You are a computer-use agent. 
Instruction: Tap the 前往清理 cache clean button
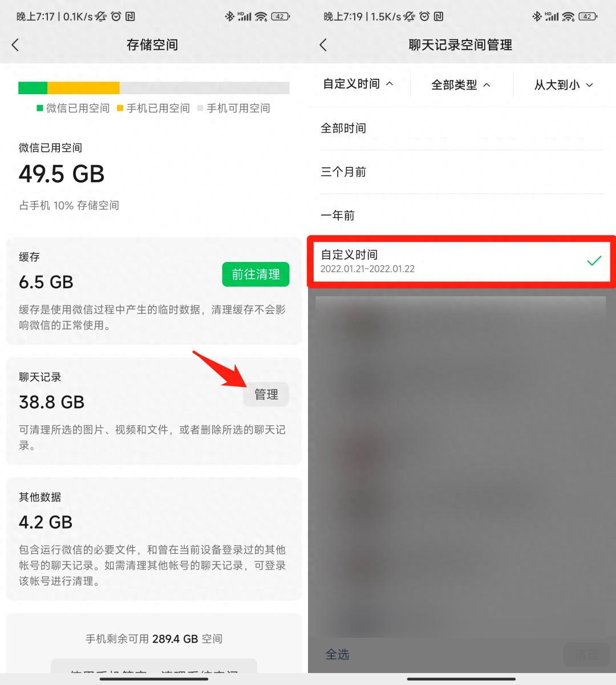pyautogui.click(x=256, y=275)
